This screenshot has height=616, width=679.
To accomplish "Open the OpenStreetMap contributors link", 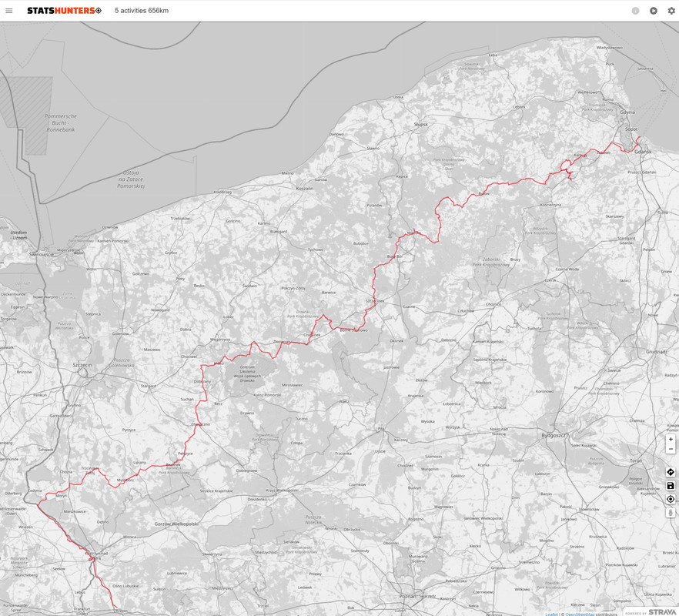I will tap(580, 614).
